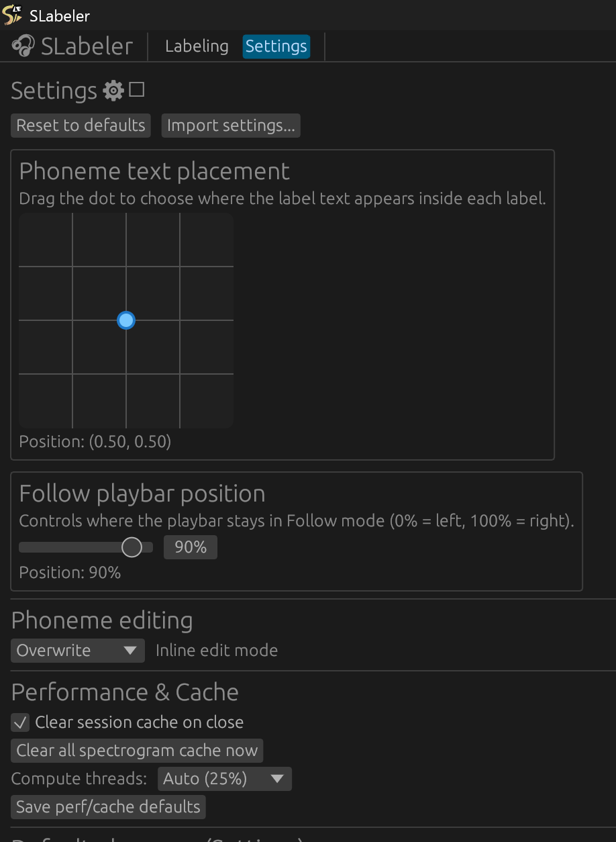Open the Compute threads Auto (25%) dropdown
Image resolution: width=616 pixels, height=842 pixels.
coord(224,779)
